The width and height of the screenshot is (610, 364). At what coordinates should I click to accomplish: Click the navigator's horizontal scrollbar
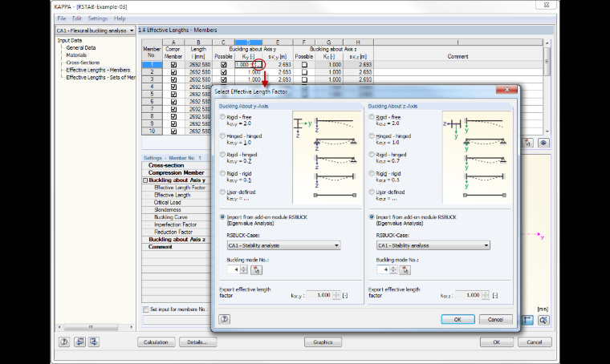[95, 327]
